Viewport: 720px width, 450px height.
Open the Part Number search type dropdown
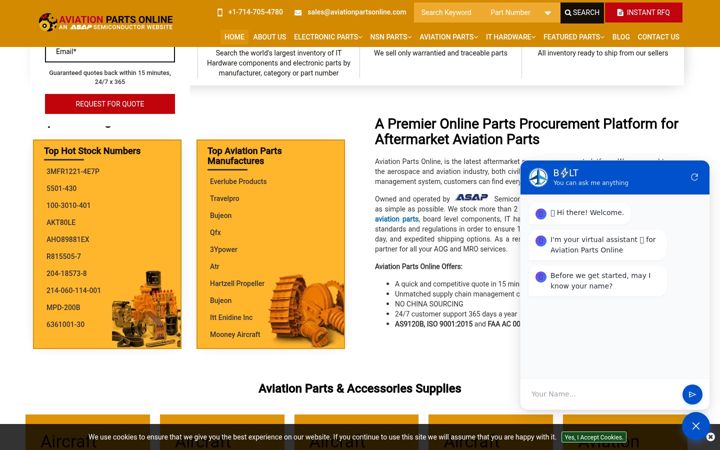(x=520, y=12)
